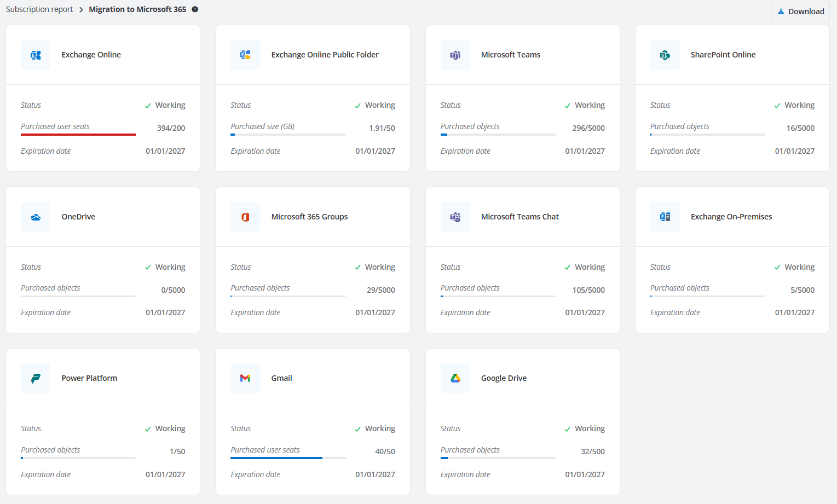Click Purchased user seats label in Exchange Online
The height and width of the screenshot is (504, 837).
[55, 126]
